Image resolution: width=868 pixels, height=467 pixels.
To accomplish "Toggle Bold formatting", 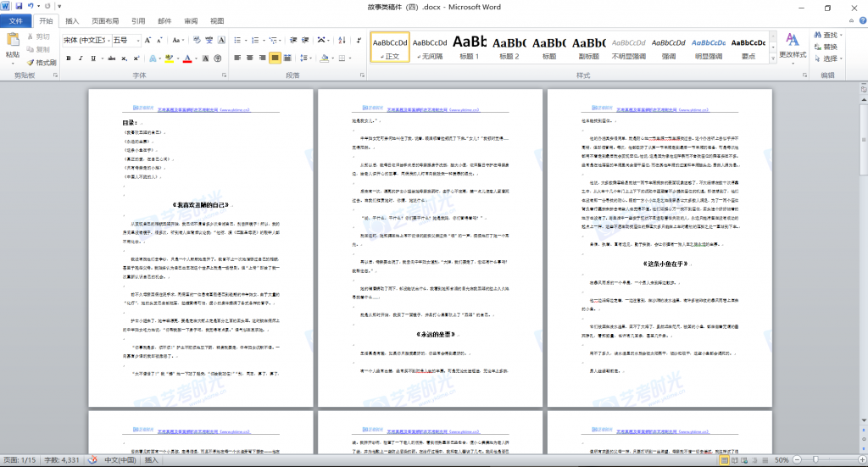I will pos(69,58).
